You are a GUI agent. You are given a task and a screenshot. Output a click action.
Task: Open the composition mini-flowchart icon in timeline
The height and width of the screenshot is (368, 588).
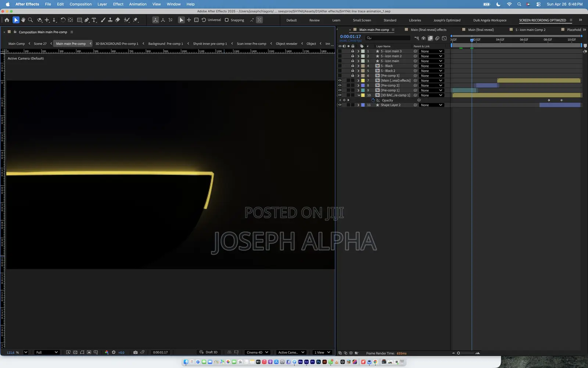[x=416, y=38]
